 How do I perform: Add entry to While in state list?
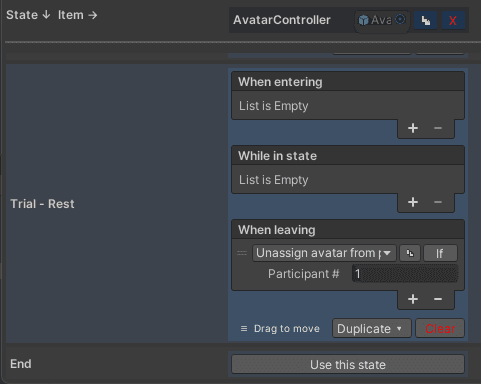(x=413, y=202)
